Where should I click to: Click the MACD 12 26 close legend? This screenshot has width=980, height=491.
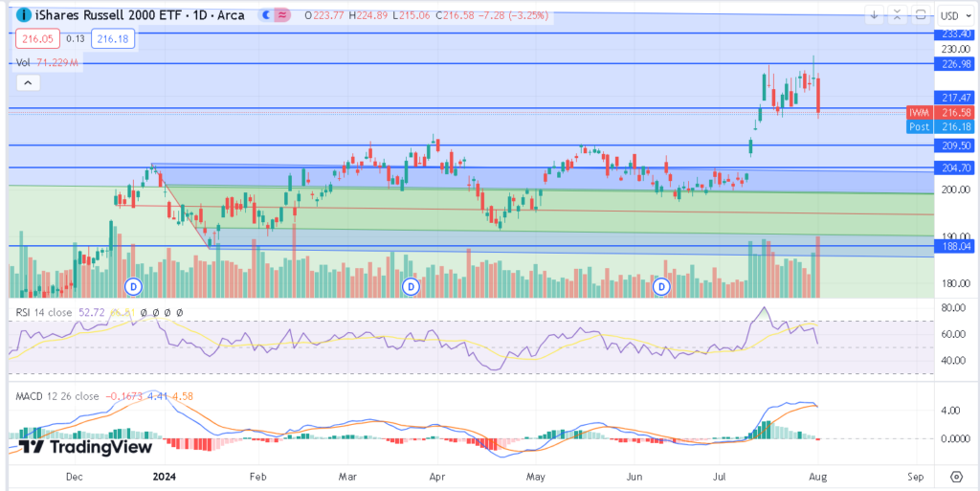[56, 396]
